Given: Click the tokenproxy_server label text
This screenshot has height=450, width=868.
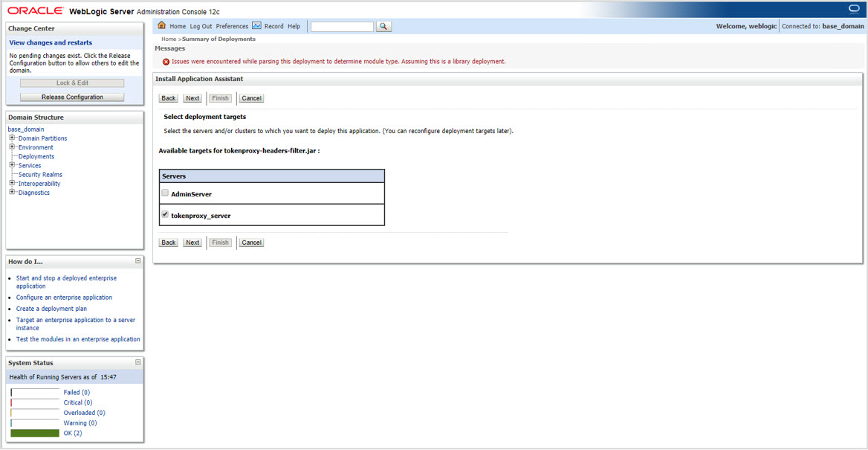Looking at the screenshot, I should (201, 216).
